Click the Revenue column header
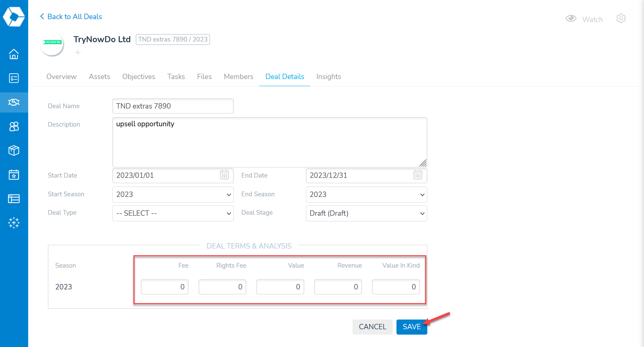The height and width of the screenshot is (347, 644). 350,265
